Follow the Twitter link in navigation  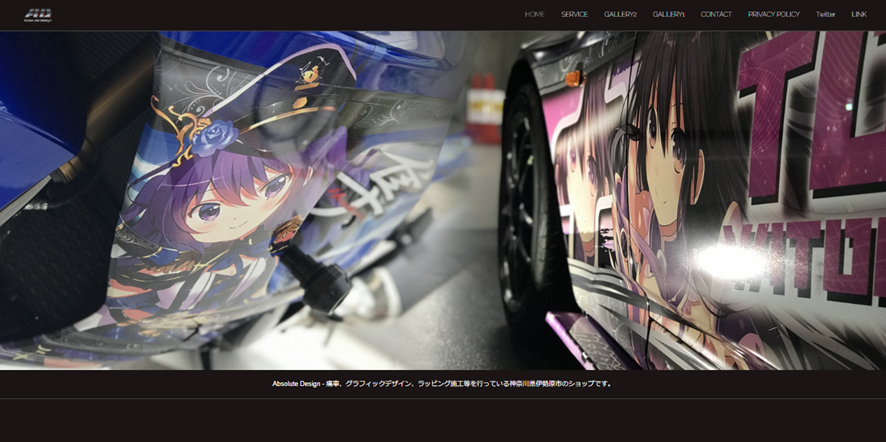[x=825, y=15]
